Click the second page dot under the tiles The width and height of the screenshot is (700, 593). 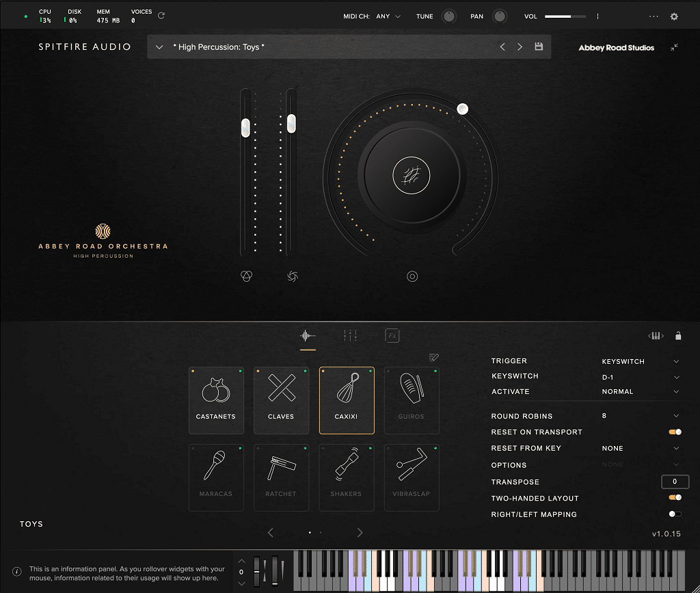point(321,532)
